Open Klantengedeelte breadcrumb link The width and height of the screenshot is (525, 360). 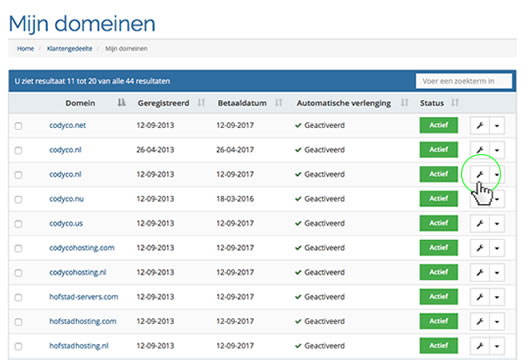[70, 49]
